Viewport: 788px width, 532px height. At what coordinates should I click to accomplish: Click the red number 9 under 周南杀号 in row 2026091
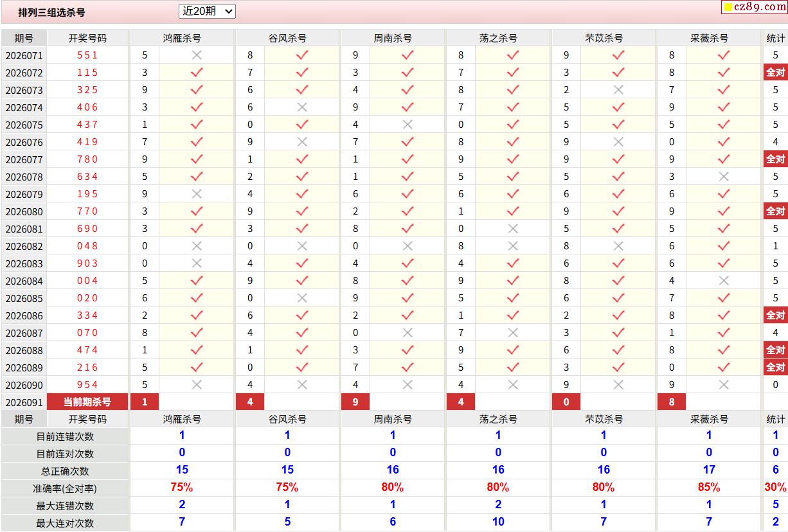point(355,402)
